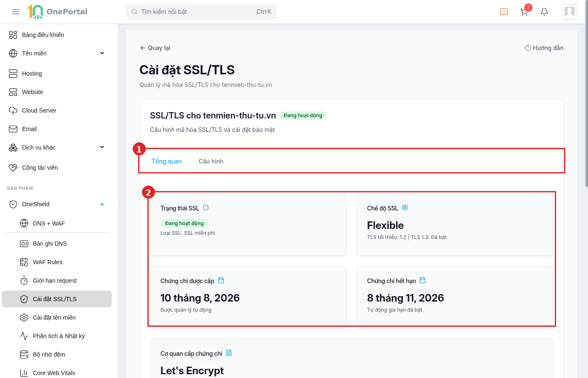Click the Flexible SSL mode value

pyautogui.click(x=385, y=225)
